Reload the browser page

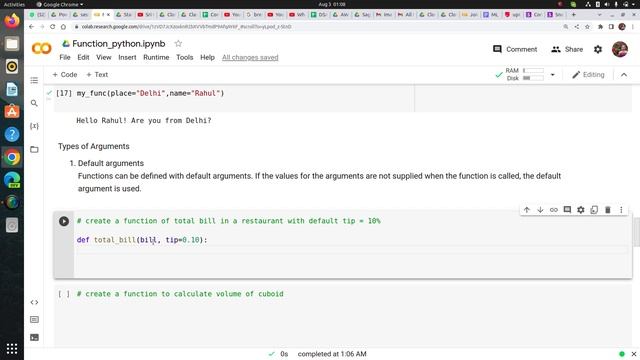(52, 27)
